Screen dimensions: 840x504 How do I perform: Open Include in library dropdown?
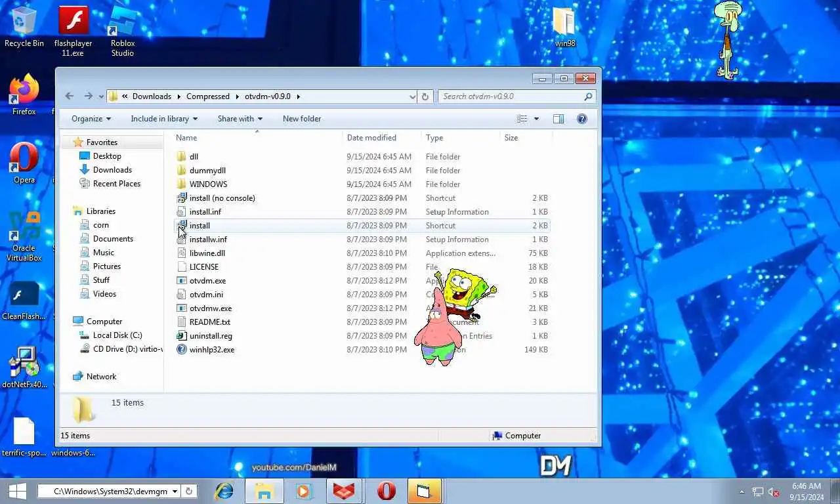coord(164,119)
